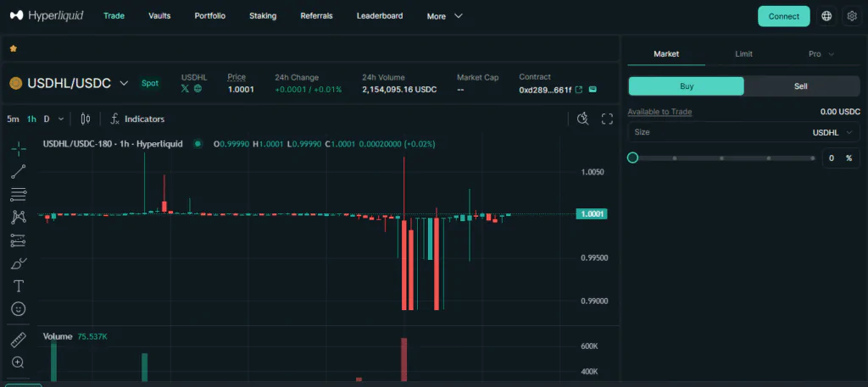The height and width of the screenshot is (387, 868).
Task: Click the Connect wallet button
Action: pyautogui.click(x=783, y=16)
